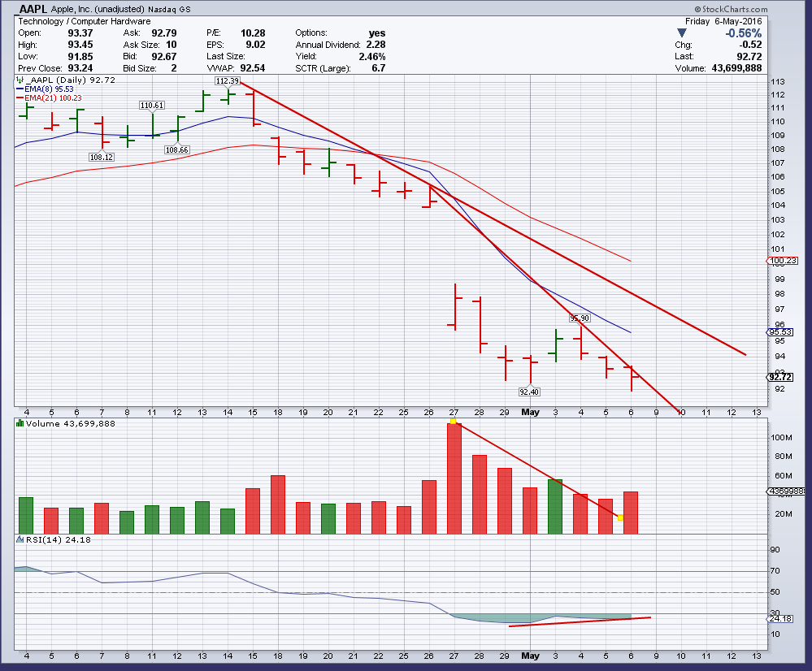Click the P/E value 10.28
Viewport: 812px width, 671px height.
(253, 32)
